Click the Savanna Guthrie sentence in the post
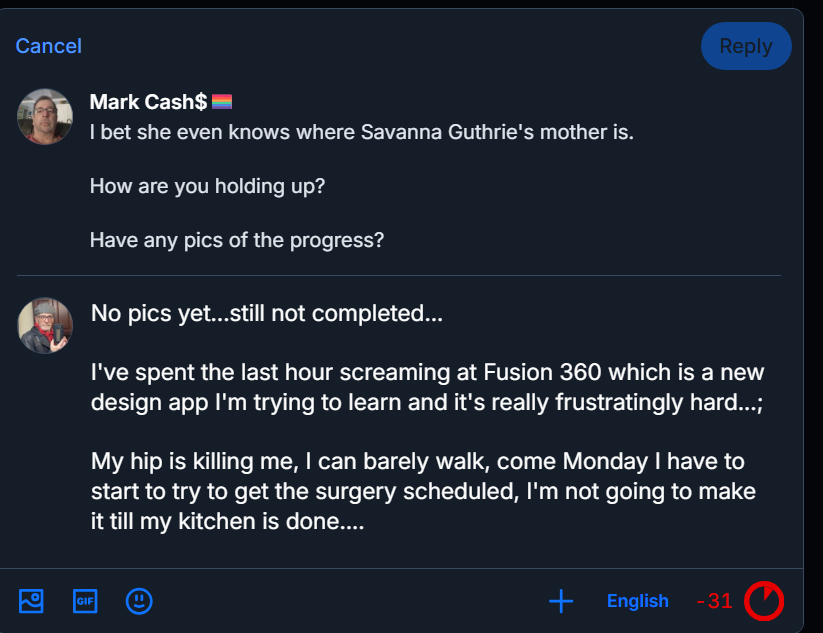 tap(361, 132)
